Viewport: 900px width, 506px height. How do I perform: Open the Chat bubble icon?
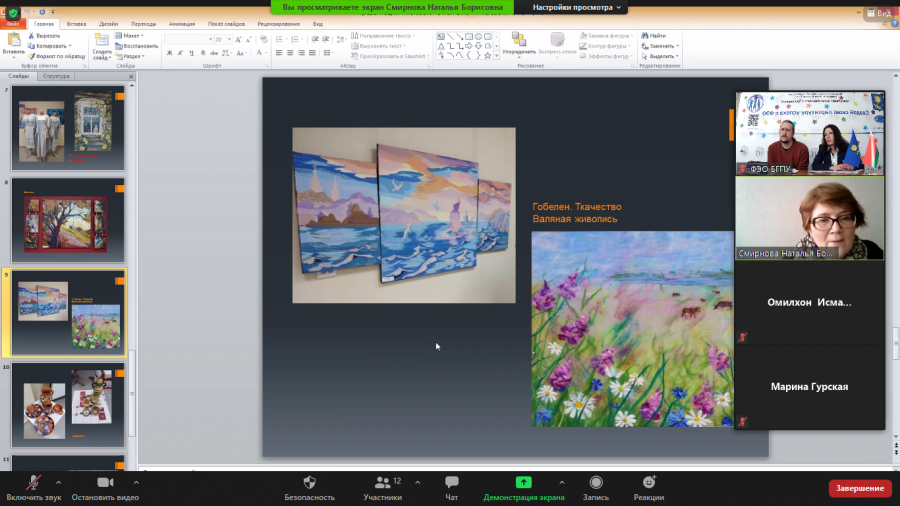pyautogui.click(x=452, y=482)
